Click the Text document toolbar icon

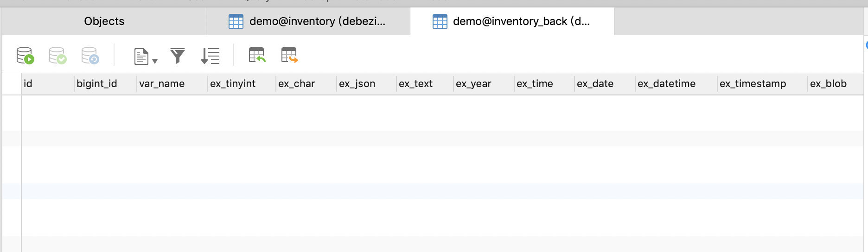pyautogui.click(x=141, y=57)
